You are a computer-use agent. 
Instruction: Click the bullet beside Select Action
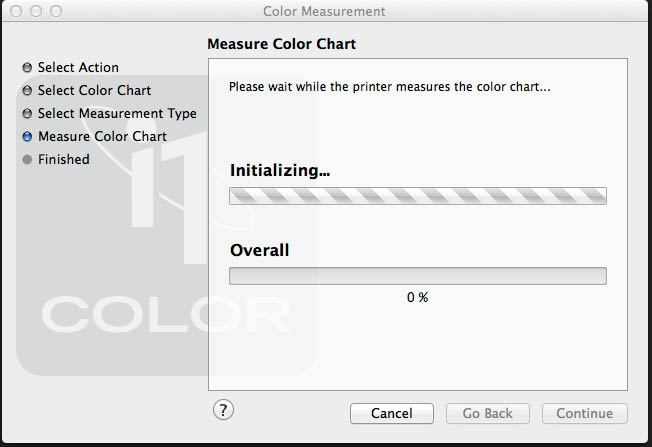(x=27, y=68)
